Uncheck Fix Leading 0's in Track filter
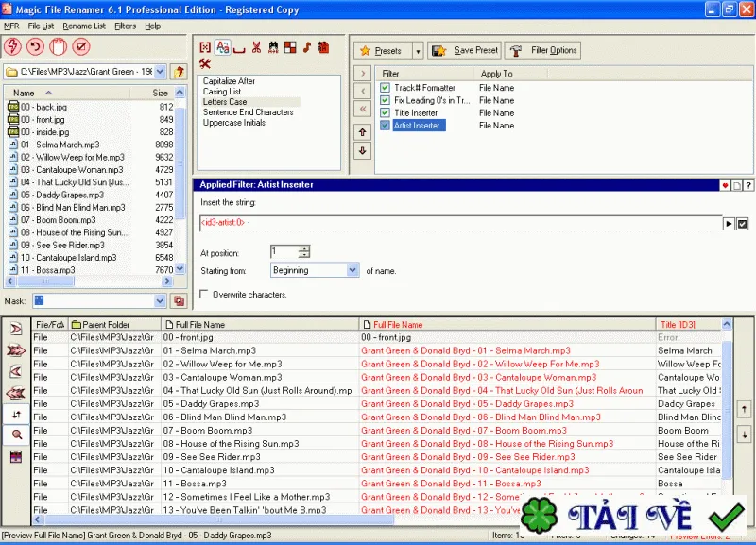756x545 pixels. 385,100
